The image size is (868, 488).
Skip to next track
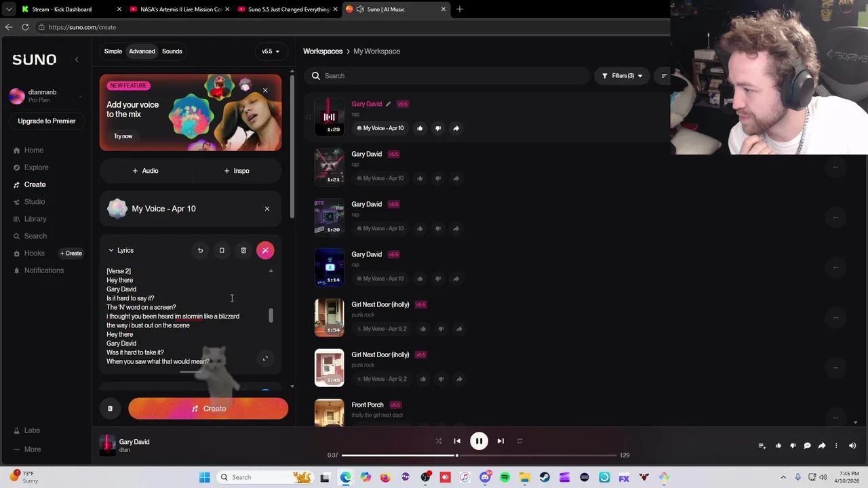pos(500,441)
